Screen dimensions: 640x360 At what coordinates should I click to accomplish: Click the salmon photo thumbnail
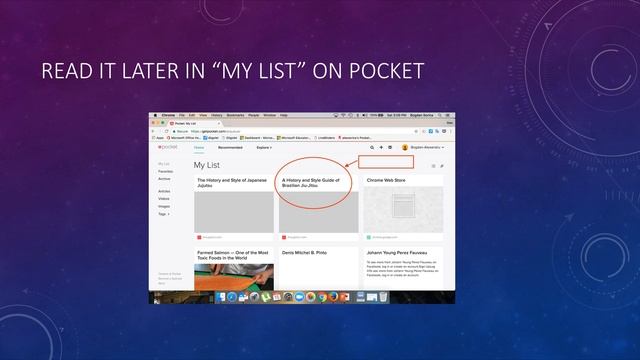234,277
